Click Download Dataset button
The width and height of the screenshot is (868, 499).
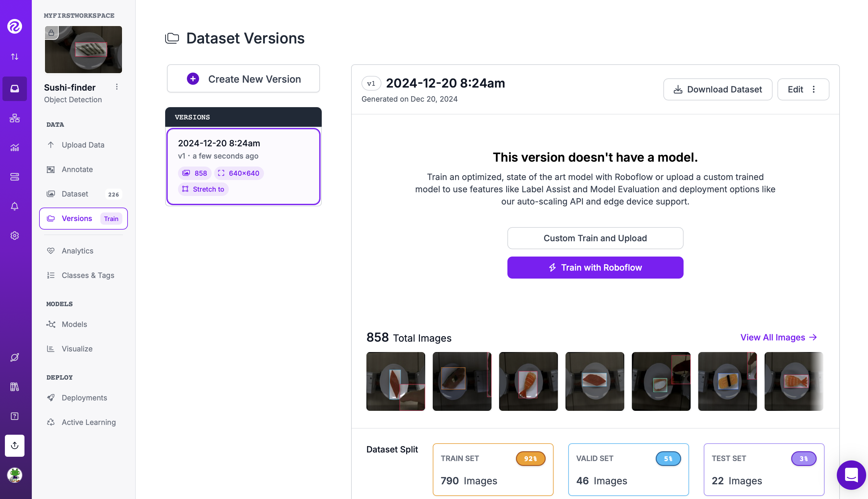tap(718, 89)
